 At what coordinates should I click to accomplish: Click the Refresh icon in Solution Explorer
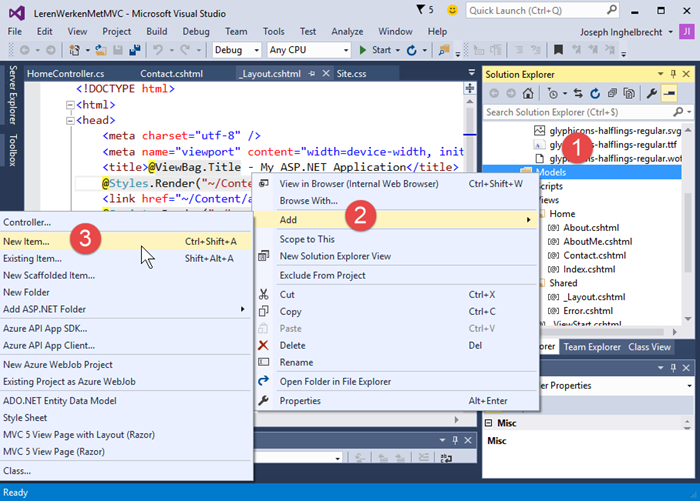pos(595,93)
